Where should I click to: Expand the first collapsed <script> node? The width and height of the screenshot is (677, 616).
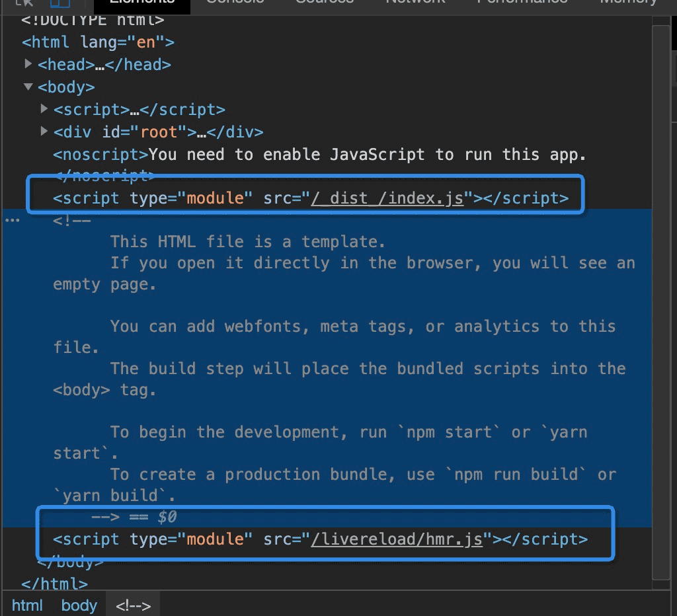tap(44, 109)
